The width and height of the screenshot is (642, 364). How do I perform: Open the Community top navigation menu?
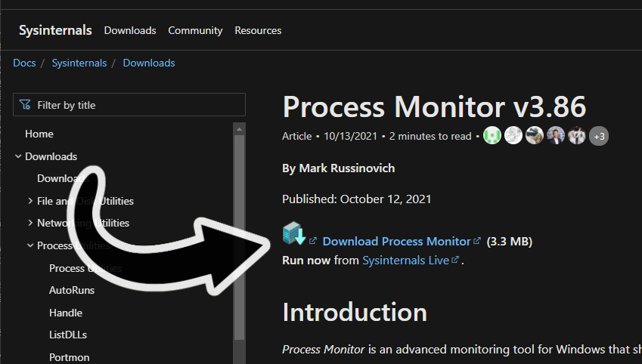(x=195, y=31)
